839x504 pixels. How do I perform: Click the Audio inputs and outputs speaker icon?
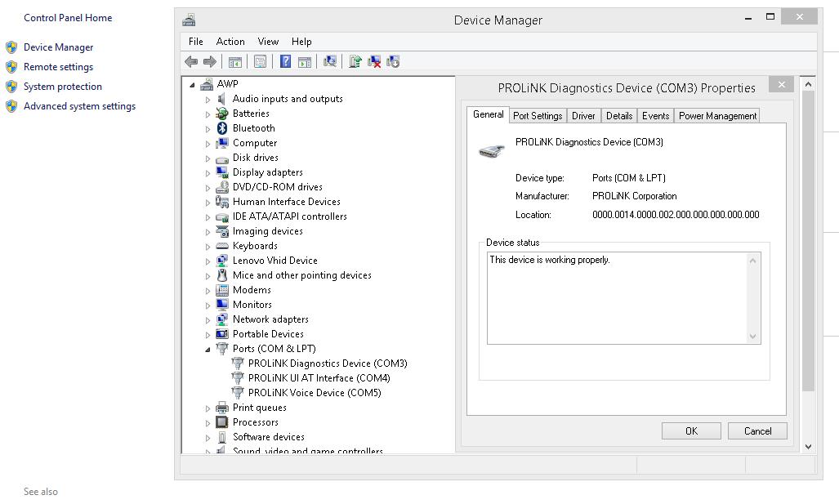(222, 99)
